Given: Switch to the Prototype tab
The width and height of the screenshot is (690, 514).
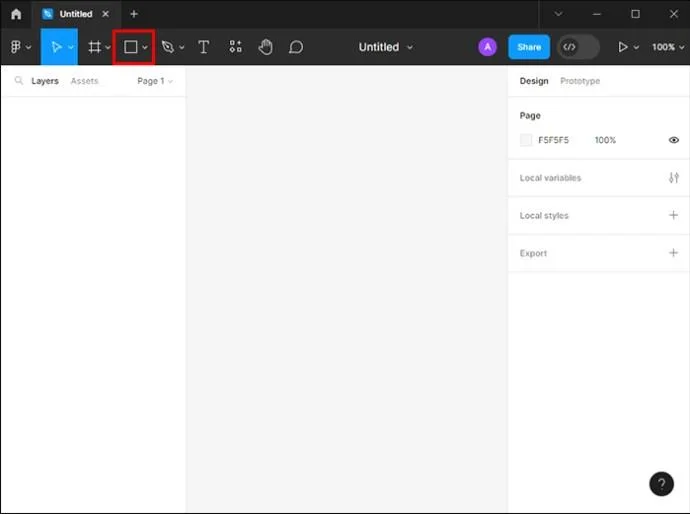Looking at the screenshot, I should (580, 81).
